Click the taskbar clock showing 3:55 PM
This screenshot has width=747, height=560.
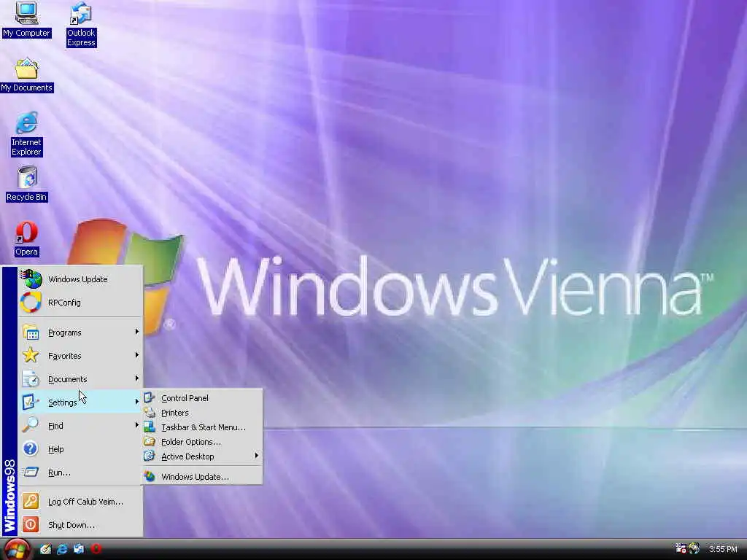coord(723,549)
